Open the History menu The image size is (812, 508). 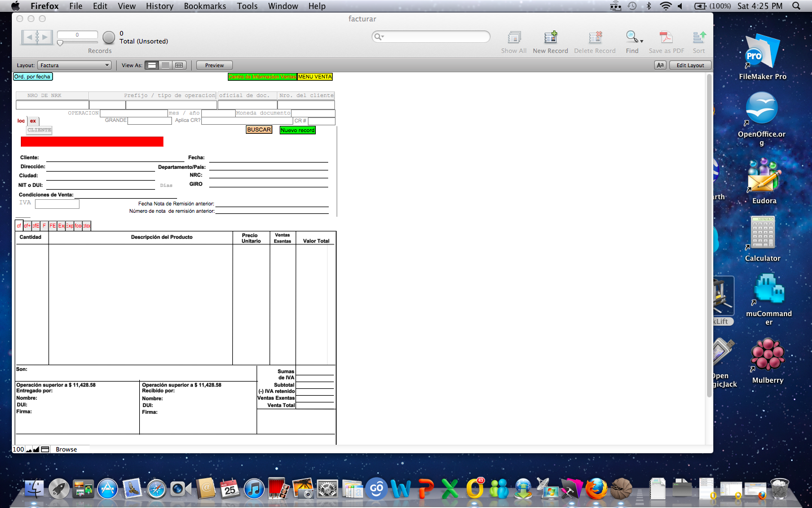click(160, 6)
